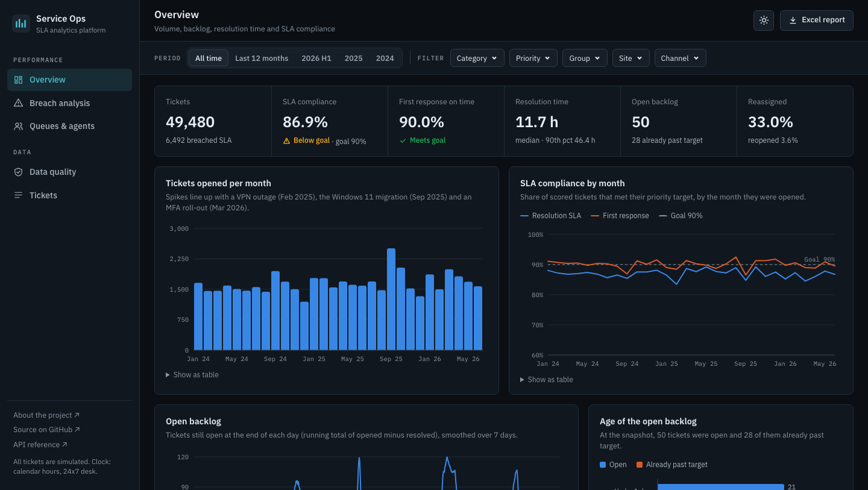Switch period to 2024
The image size is (868, 490).
click(x=385, y=58)
